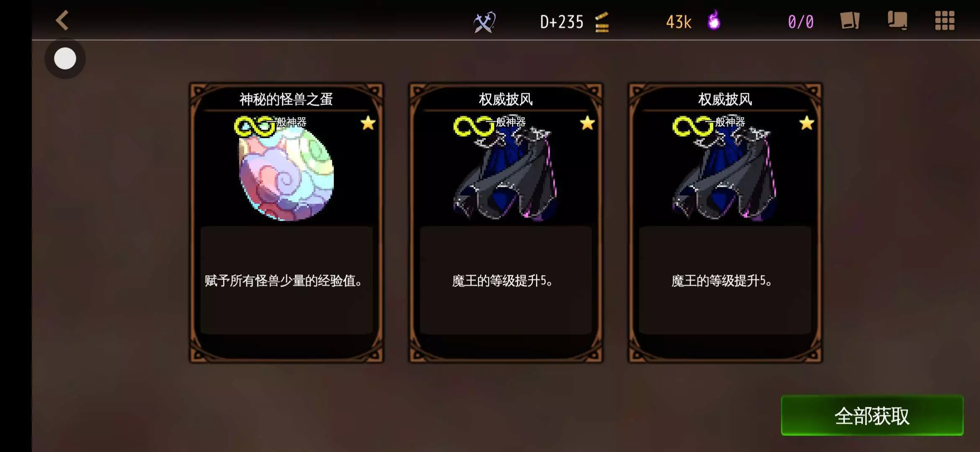Tap the 0/0 purple counter

801,22
